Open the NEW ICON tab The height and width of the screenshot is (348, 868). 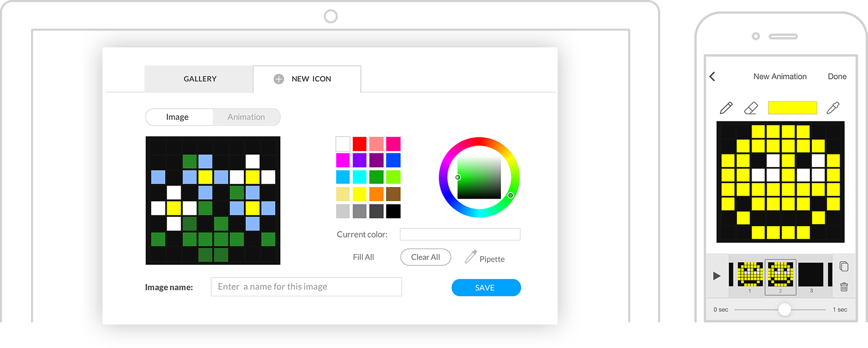307,79
